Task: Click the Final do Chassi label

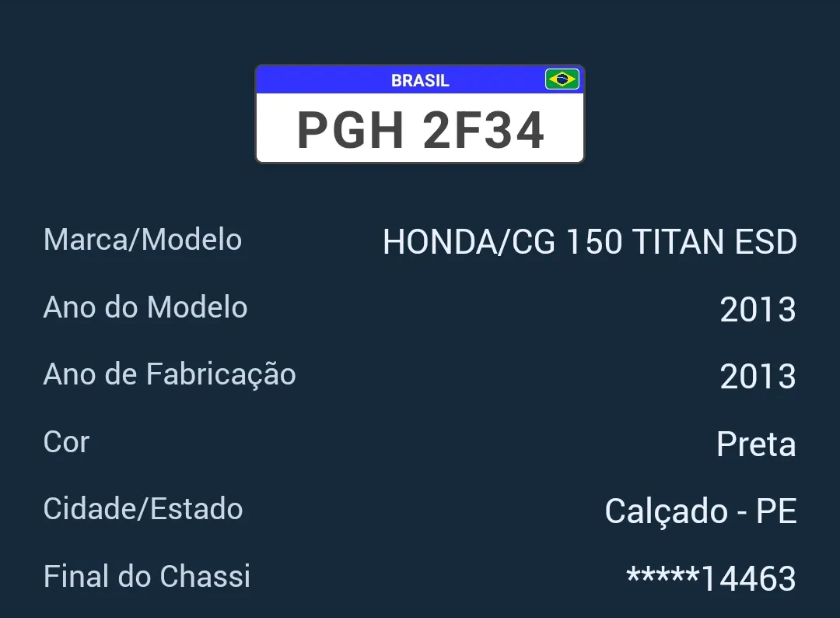Action: (x=147, y=576)
